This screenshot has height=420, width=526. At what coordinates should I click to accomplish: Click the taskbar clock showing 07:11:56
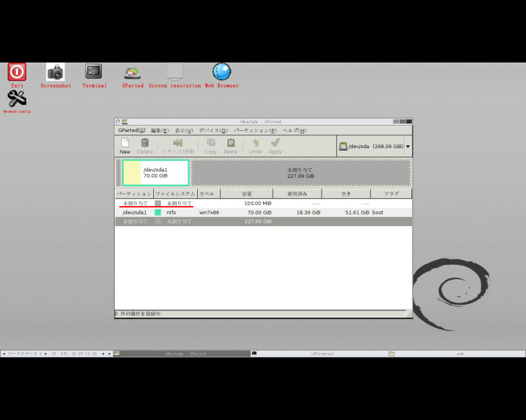(x=74, y=354)
